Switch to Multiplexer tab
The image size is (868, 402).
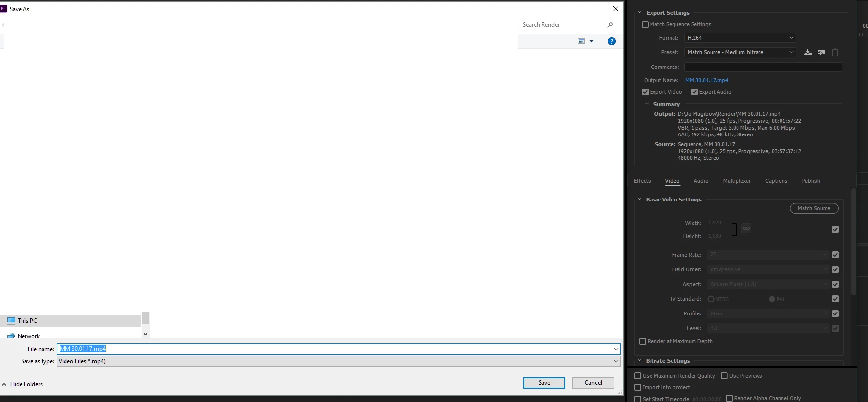pos(737,181)
